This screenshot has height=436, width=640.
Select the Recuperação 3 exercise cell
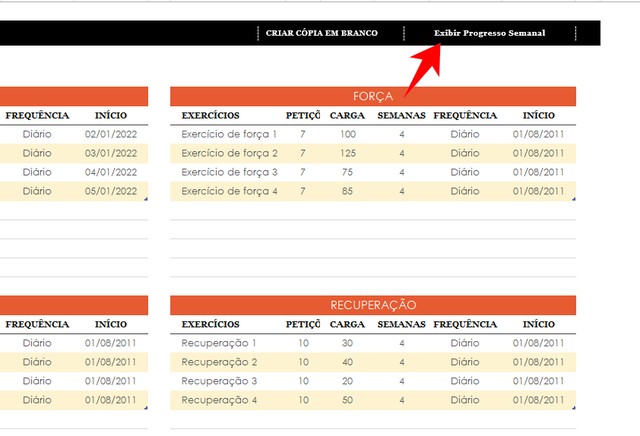point(219,381)
